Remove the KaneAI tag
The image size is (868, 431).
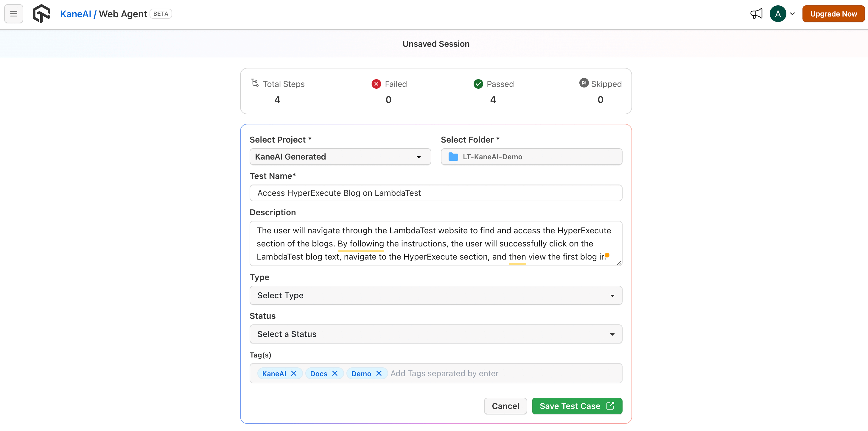[x=293, y=373]
